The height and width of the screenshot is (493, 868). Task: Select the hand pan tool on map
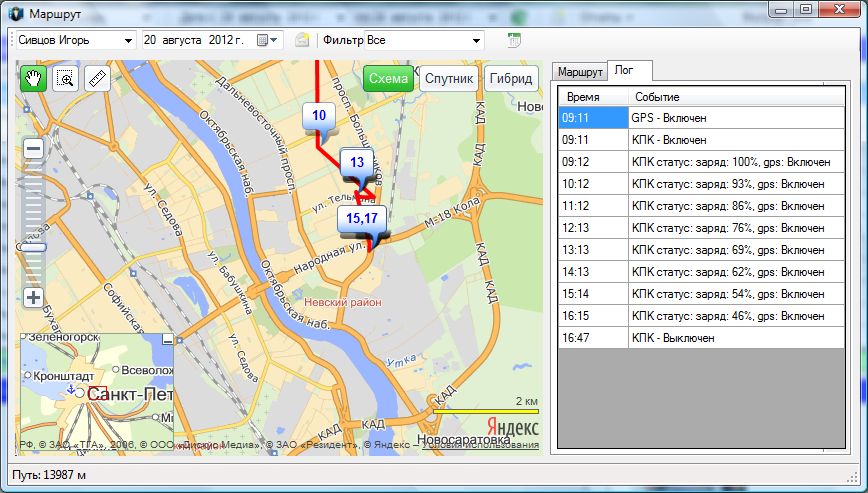pos(33,79)
